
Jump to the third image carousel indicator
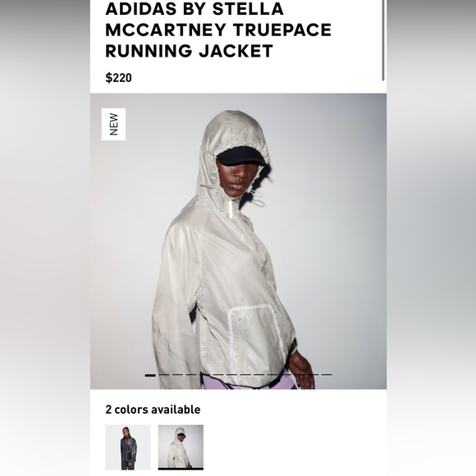pos(177,374)
